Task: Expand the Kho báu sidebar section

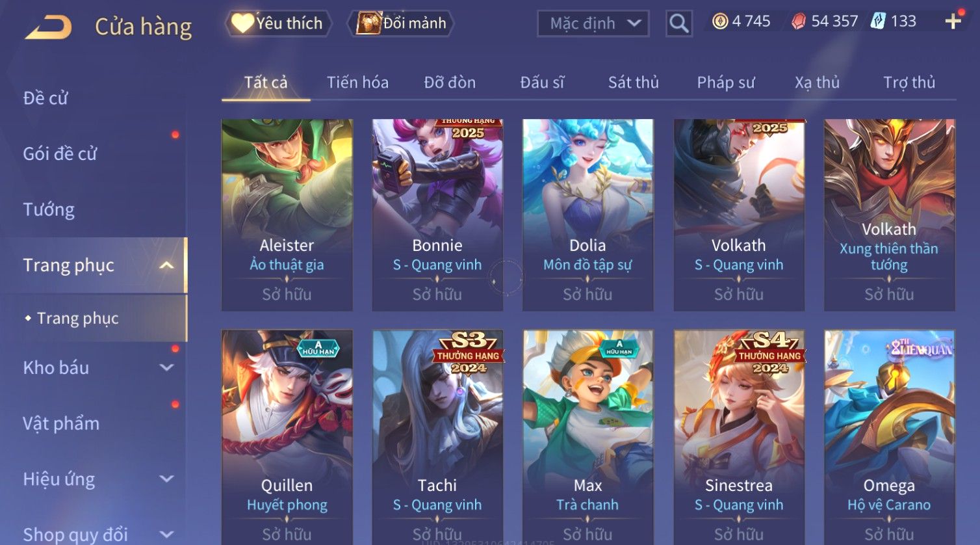Action: coord(166,367)
